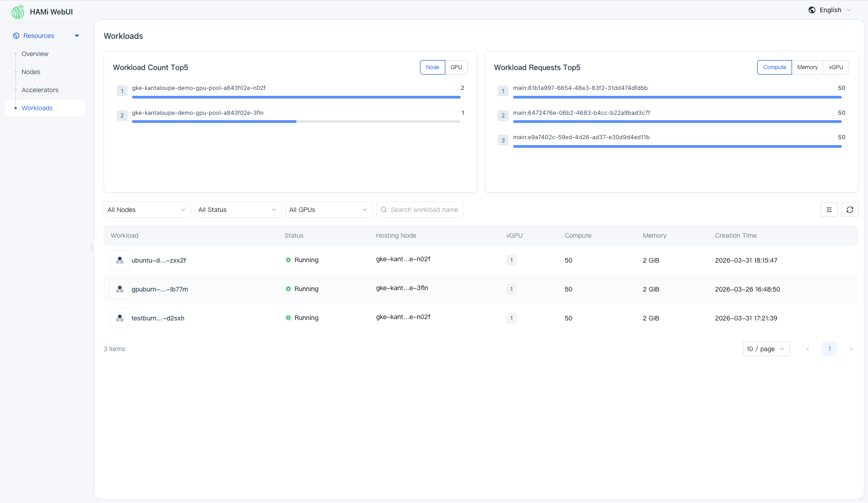The height and width of the screenshot is (503, 868).
Task: Click the progress bar for main:81b1a997 request
Action: [x=677, y=97]
